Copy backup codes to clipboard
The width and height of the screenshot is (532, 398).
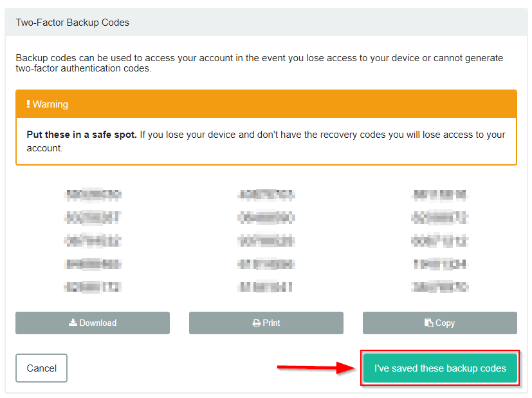pyautogui.click(x=440, y=323)
